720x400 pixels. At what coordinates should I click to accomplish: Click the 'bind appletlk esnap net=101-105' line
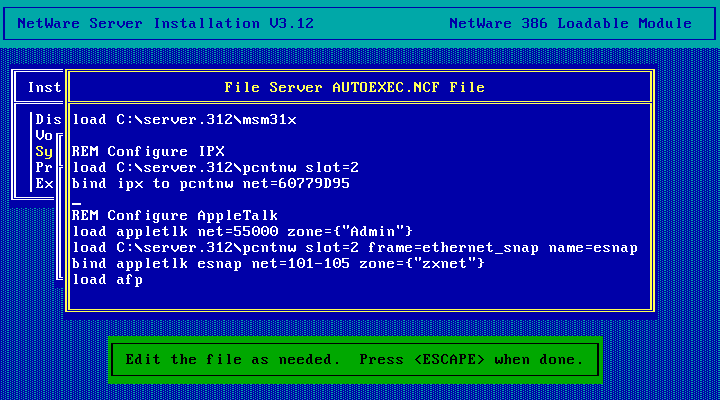click(278, 264)
